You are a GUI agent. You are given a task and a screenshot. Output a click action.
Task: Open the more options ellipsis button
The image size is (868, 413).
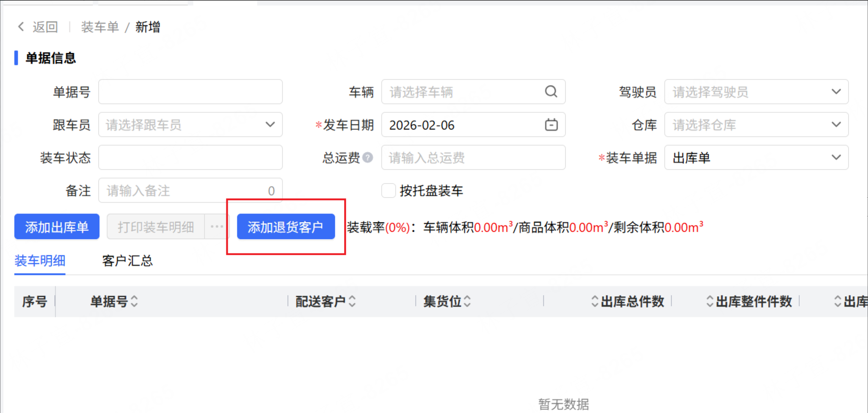pyautogui.click(x=217, y=227)
